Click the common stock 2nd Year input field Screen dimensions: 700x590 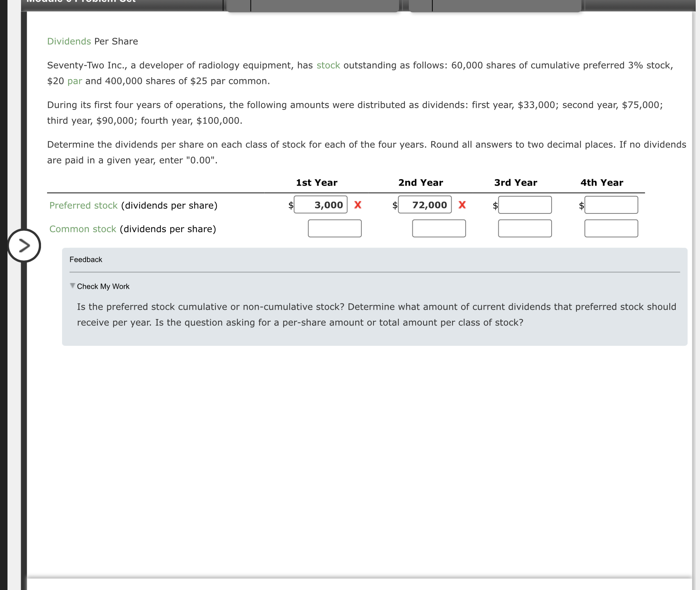pos(438,228)
